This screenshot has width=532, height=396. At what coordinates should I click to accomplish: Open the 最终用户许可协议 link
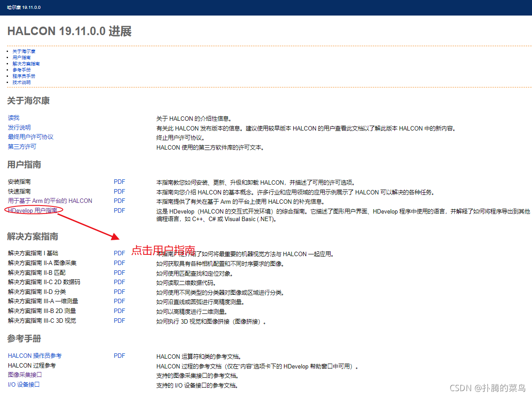(x=31, y=137)
